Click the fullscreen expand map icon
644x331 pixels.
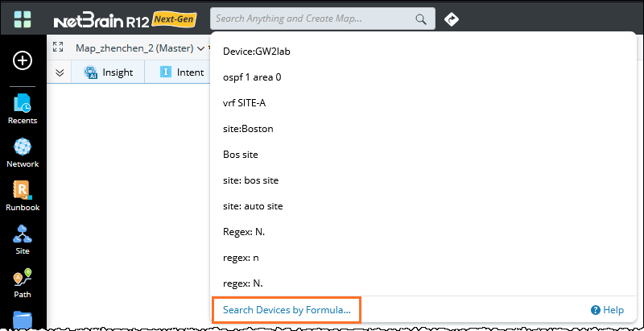(x=58, y=48)
